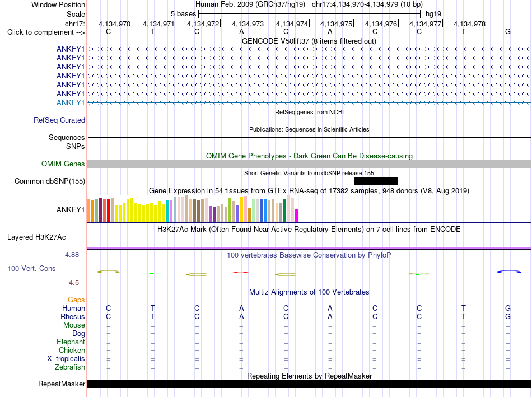Click the -4.5 PhyloP lower scale value

(x=73, y=283)
